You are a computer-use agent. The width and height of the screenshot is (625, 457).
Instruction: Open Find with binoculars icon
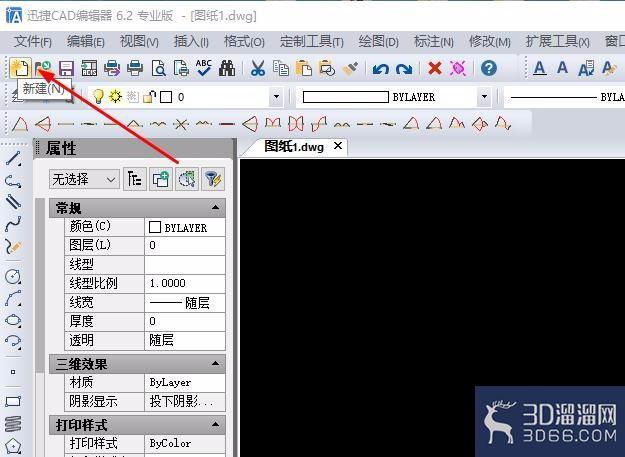pyautogui.click(x=227, y=68)
